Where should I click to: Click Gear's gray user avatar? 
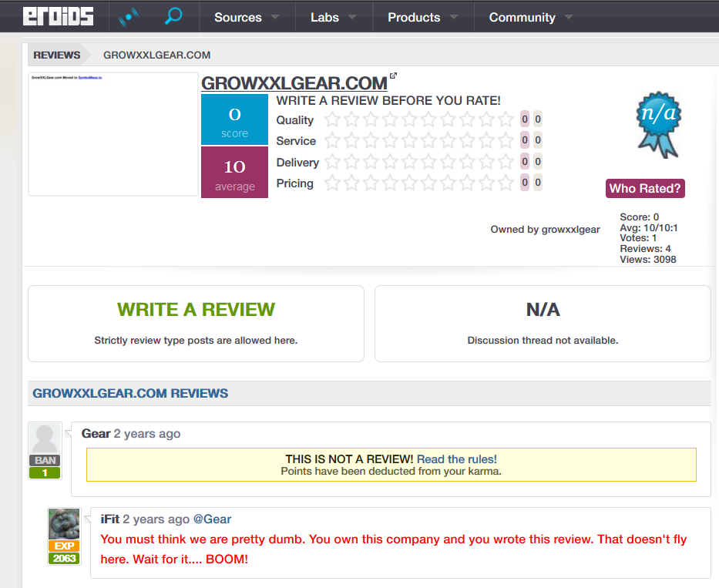pyautogui.click(x=45, y=438)
